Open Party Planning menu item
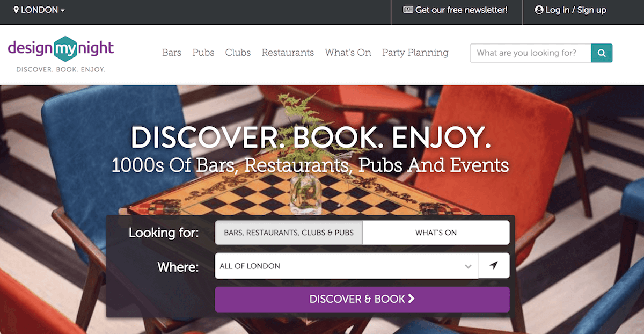This screenshot has height=334, width=644. coord(415,53)
